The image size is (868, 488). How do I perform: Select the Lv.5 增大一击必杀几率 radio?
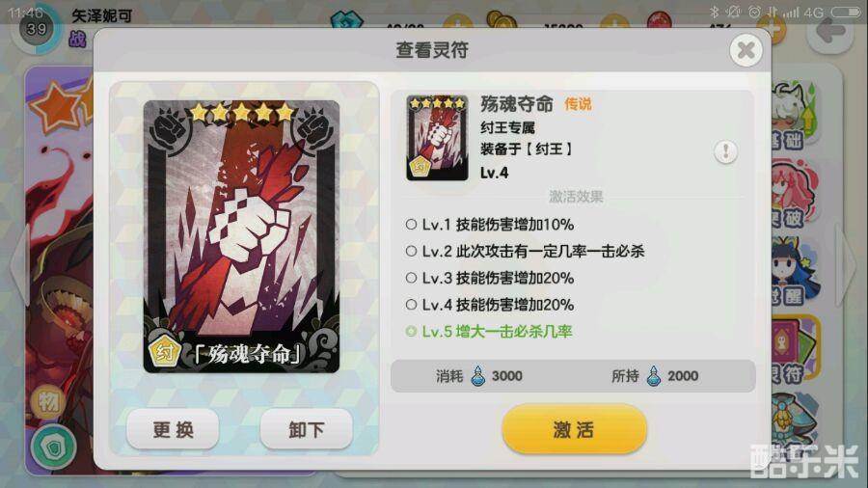tap(411, 332)
